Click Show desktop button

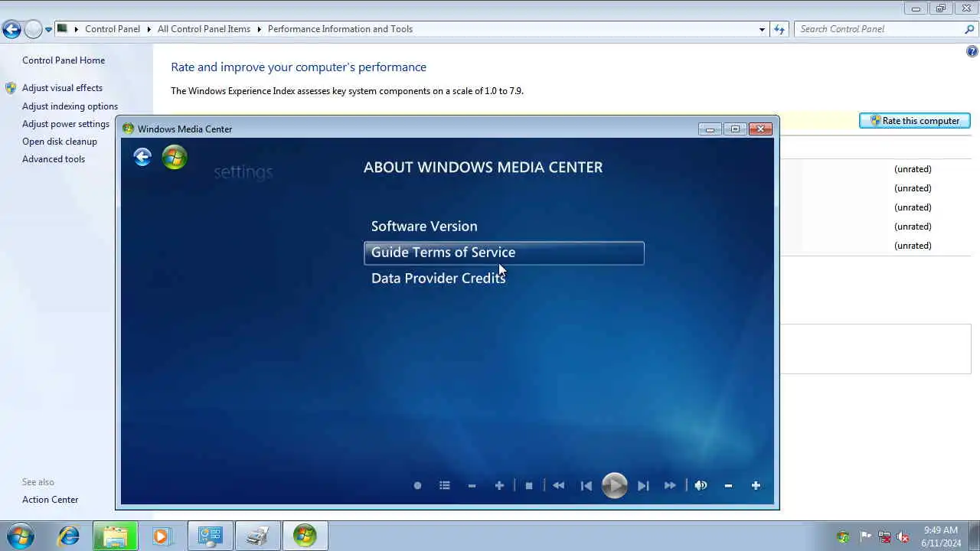coord(975,536)
